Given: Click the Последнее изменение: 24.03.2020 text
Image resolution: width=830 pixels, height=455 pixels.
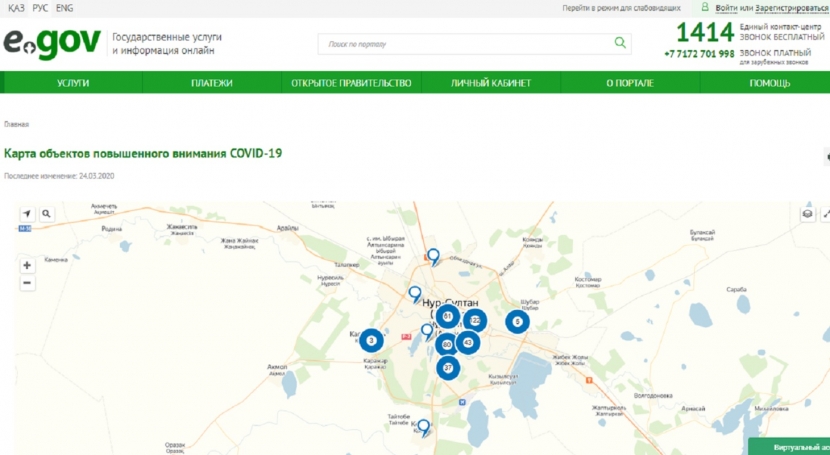Looking at the screenshot, I should click(59, 176).
